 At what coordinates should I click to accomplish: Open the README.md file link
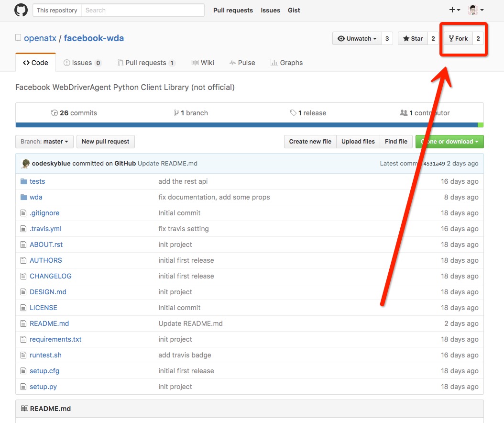coord(49,323)
